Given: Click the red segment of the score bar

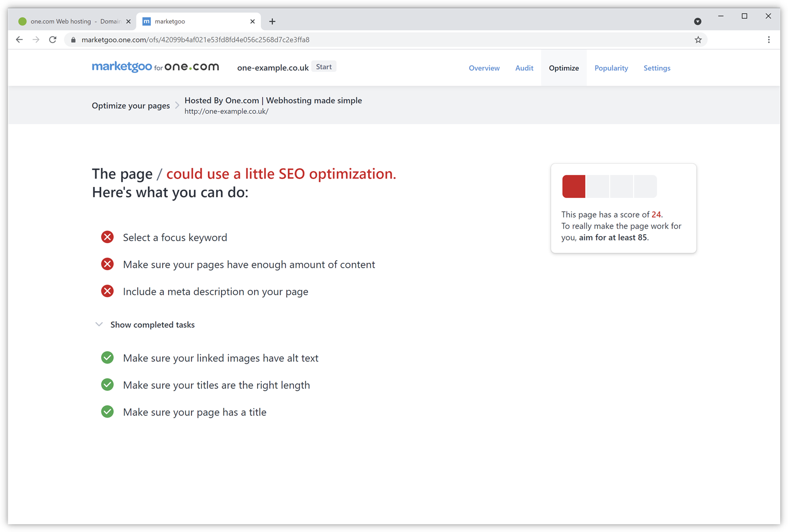Looking at the screenshot, I should 573,187.
